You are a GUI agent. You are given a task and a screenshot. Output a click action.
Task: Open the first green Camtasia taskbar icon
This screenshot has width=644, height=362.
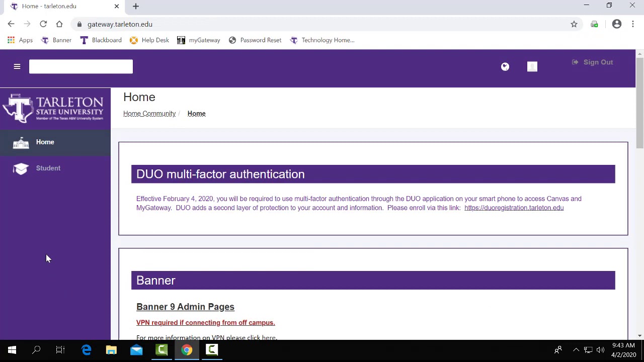(162, 350)
